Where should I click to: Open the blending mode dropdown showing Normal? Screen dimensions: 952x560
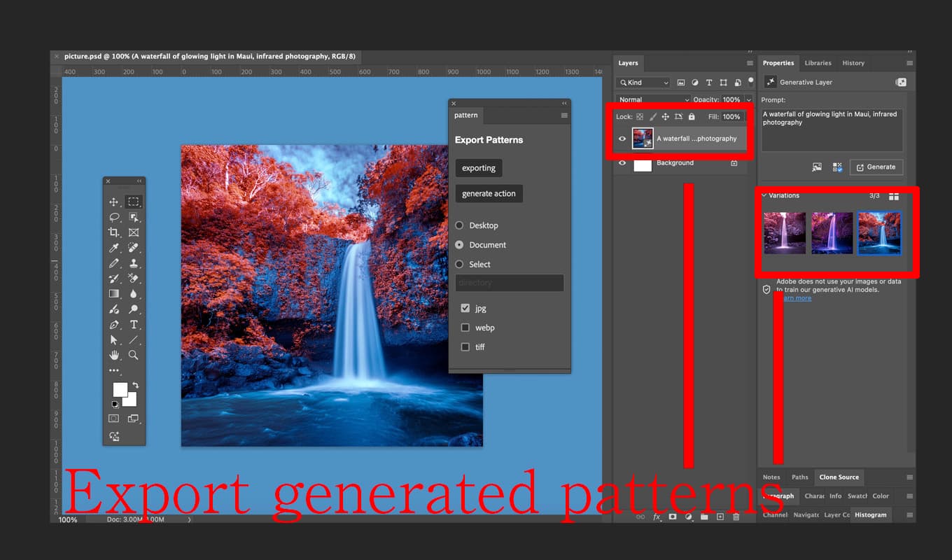point(652,99)
